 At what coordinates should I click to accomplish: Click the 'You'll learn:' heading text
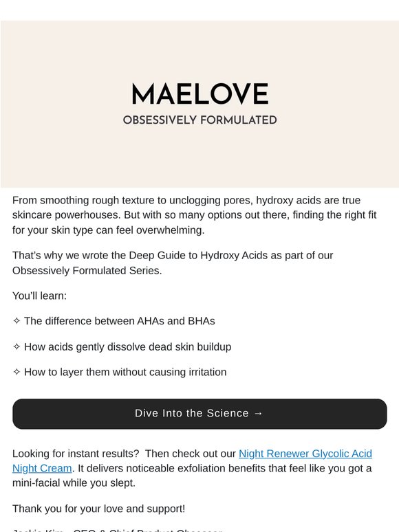(39, 296)
